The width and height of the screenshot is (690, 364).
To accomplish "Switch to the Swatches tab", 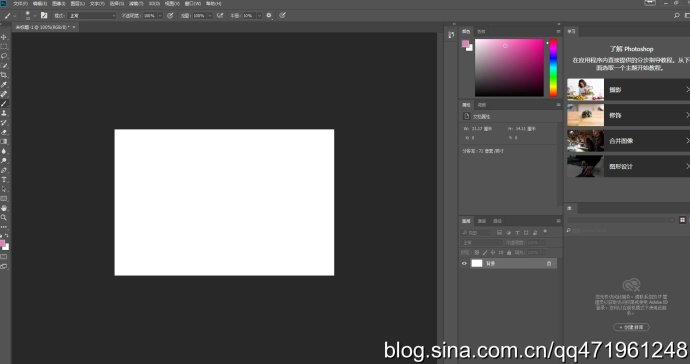I will point(481,32).
